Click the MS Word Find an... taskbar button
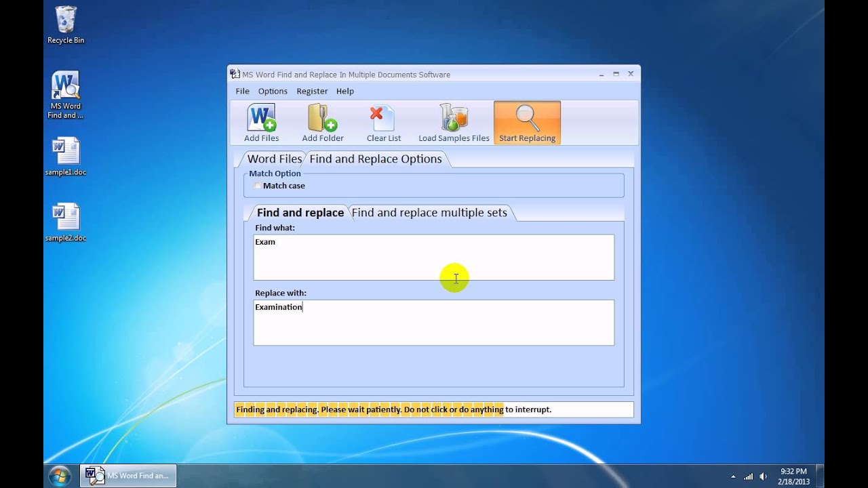 point(129,476)
